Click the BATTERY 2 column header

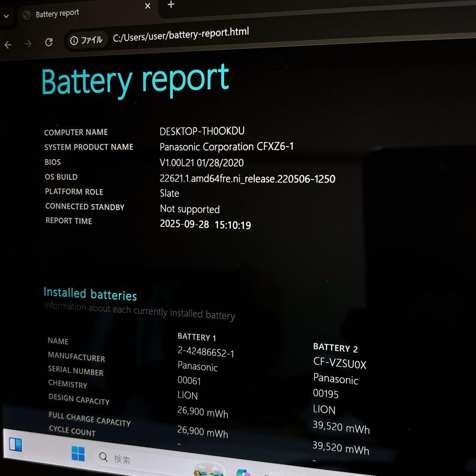point(335,348)
